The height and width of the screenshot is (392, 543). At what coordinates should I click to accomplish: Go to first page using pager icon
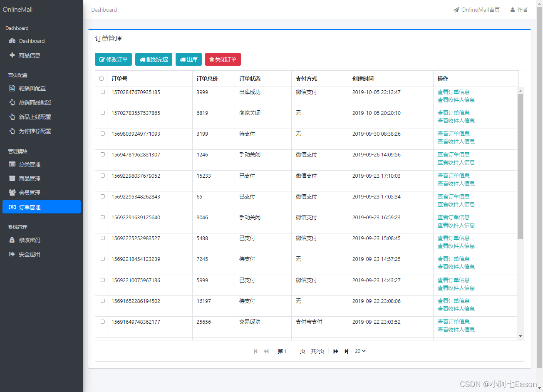255,351
